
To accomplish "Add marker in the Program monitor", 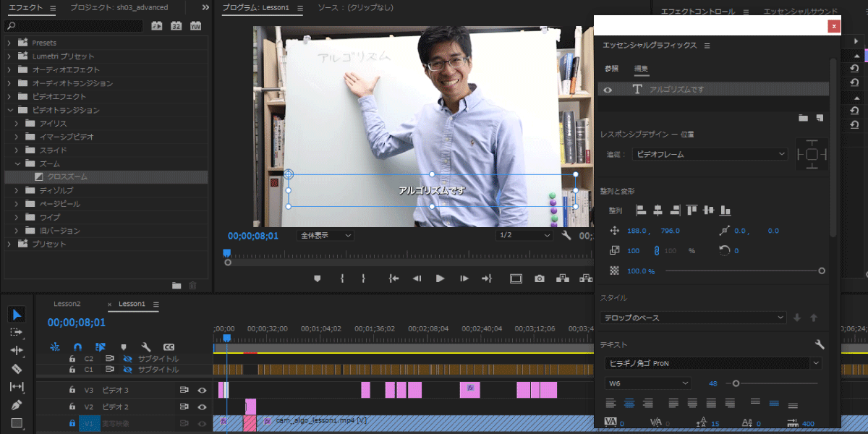I will [x=317, y=278].
